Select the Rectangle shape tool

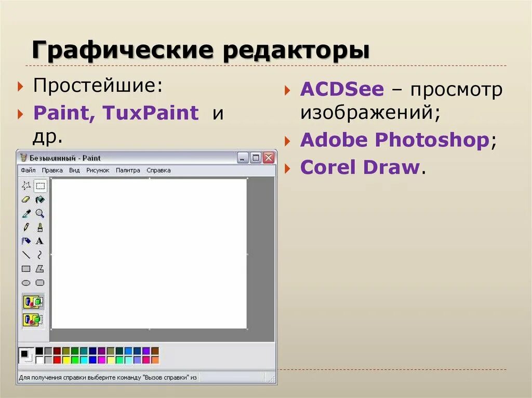coord(26,269)
